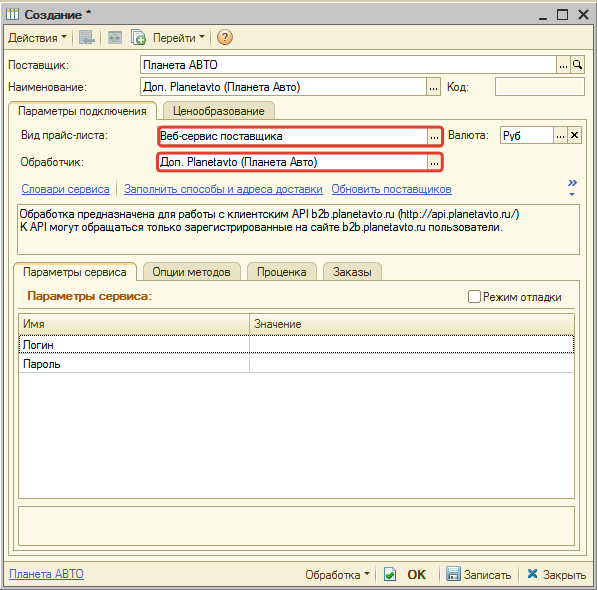
Task: Enable the Режим отладки checkbox
Action: pos(474,297)
